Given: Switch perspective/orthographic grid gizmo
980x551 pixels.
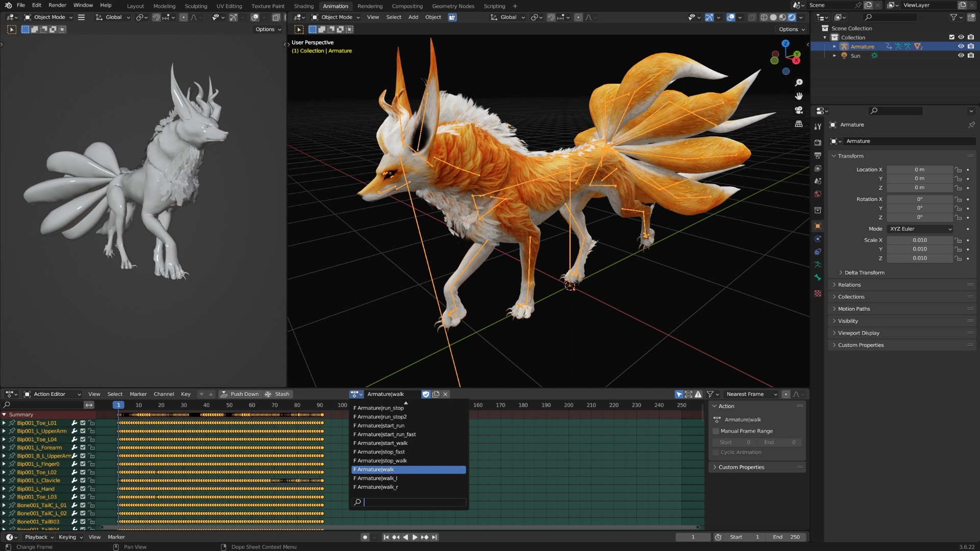Looking at the screenshot, I should (x=799, y=124).
